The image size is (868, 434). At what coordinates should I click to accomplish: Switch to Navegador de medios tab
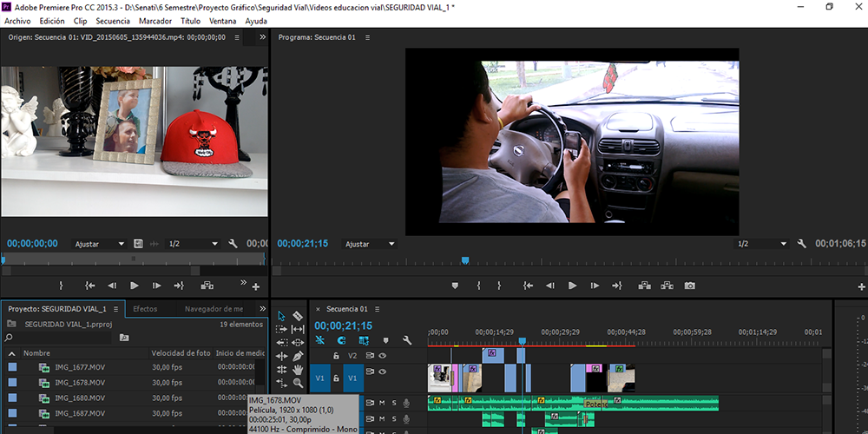coord(214,309)
